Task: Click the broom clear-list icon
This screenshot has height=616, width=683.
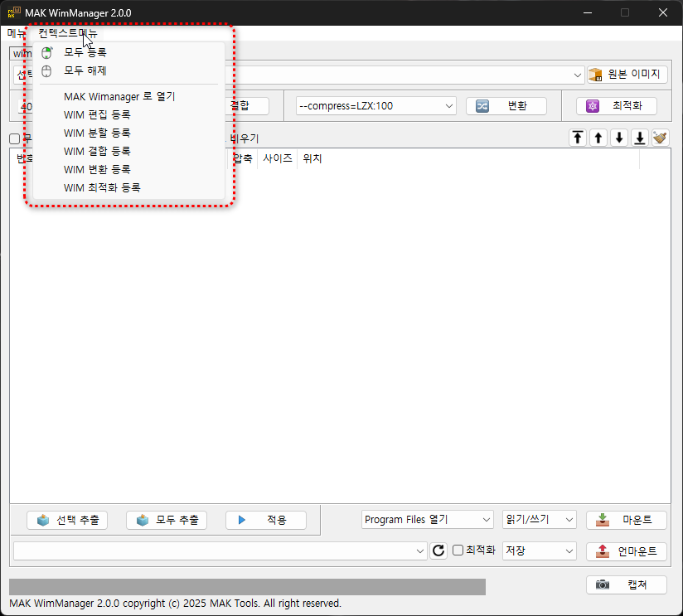Action: point(661,138)
